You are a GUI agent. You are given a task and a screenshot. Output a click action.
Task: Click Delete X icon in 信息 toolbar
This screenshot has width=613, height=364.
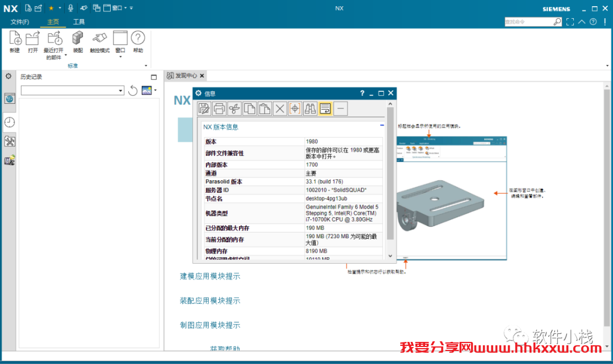point(280,108)
